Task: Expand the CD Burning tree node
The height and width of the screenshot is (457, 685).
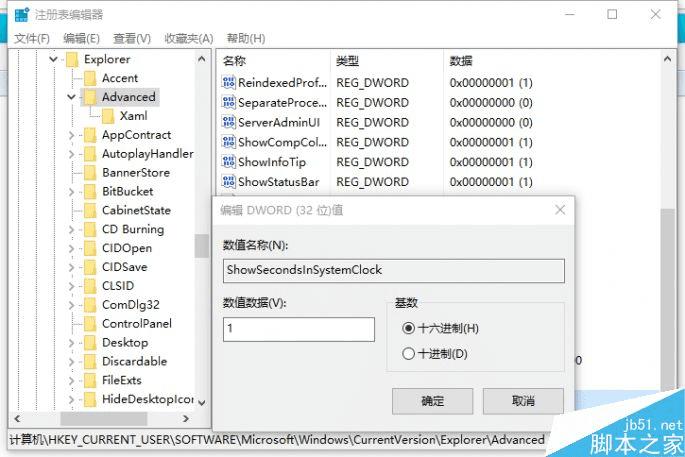Action: pos(72,229)
